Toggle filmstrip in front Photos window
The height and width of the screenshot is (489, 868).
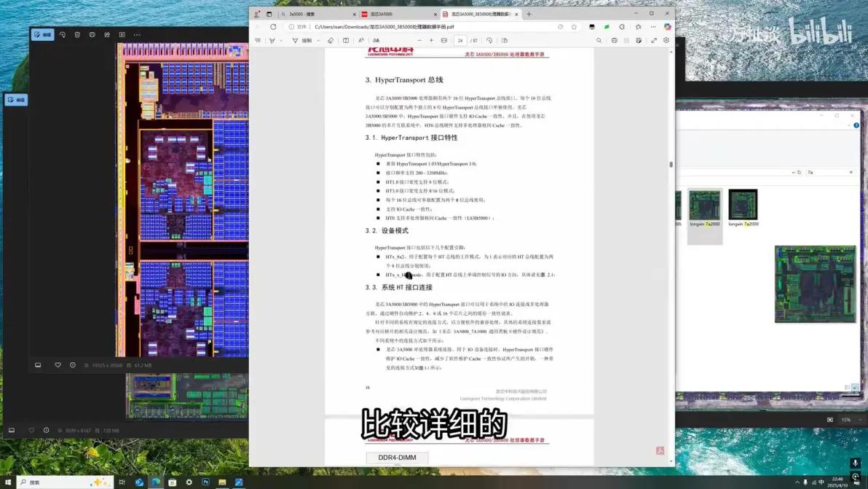[38, 365]
